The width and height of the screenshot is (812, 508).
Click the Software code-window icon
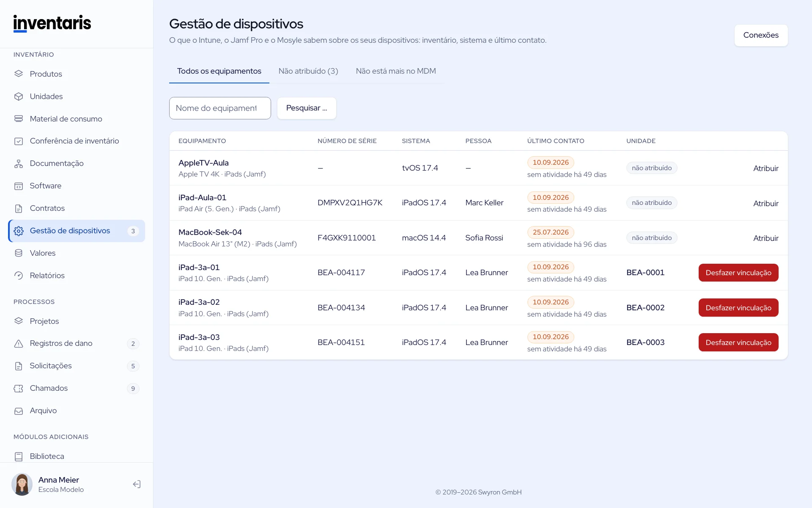pyautogui.click(x=19, y=186)
